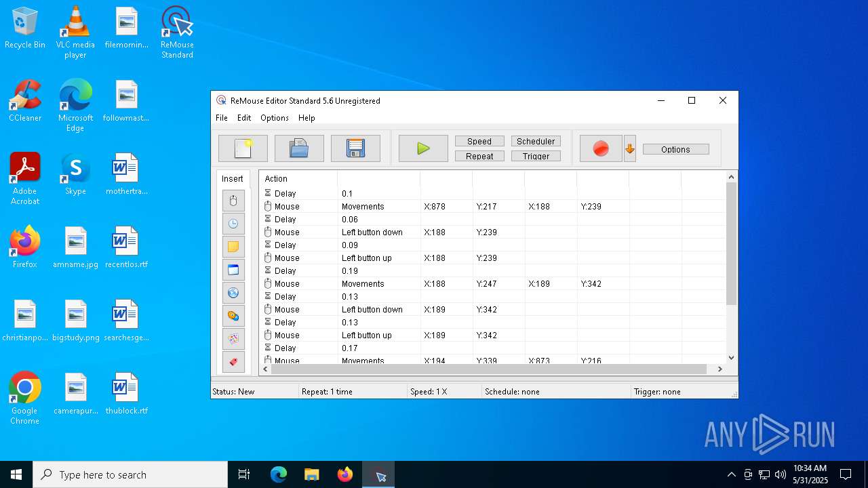Image resolution: width=868 pixels, height=488 pixels.
Task: Click the Trigger: none status entry
Action: (680, 392)
